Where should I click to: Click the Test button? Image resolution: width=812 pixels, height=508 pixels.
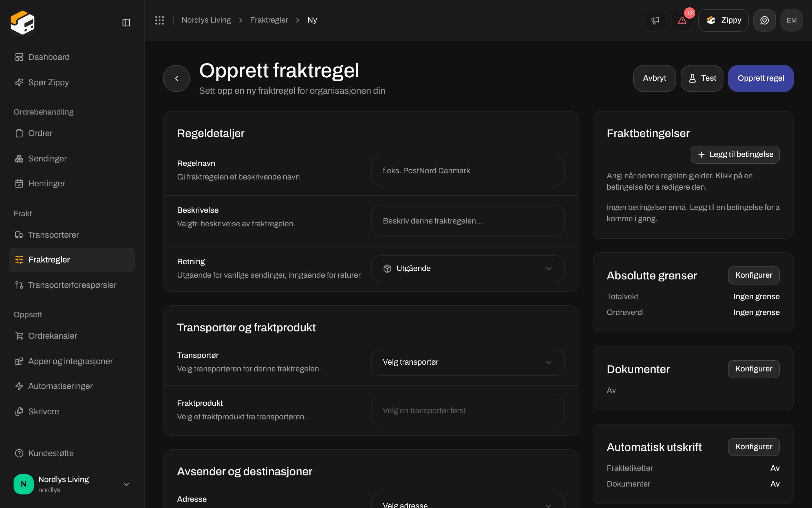tap(701, 78)
